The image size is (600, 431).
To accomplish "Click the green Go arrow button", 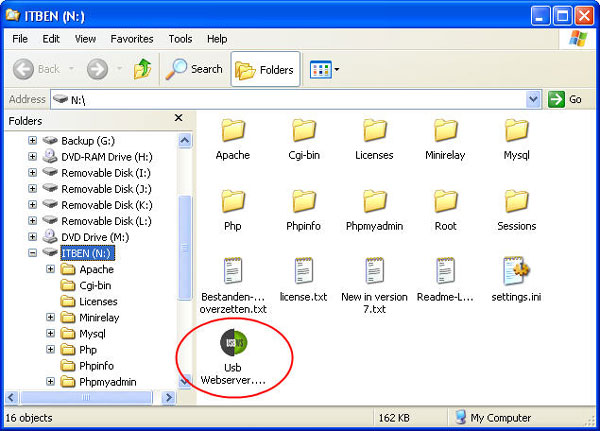I will coord(556,100).
